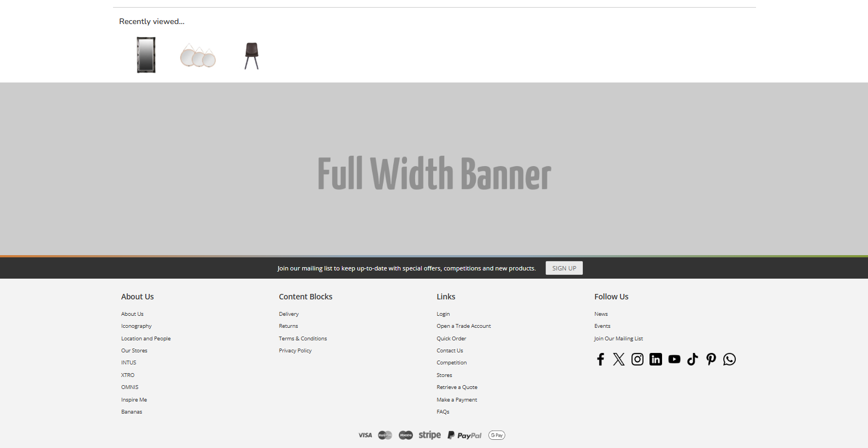Open the YouTube channel icon

[x=674, y=359]
